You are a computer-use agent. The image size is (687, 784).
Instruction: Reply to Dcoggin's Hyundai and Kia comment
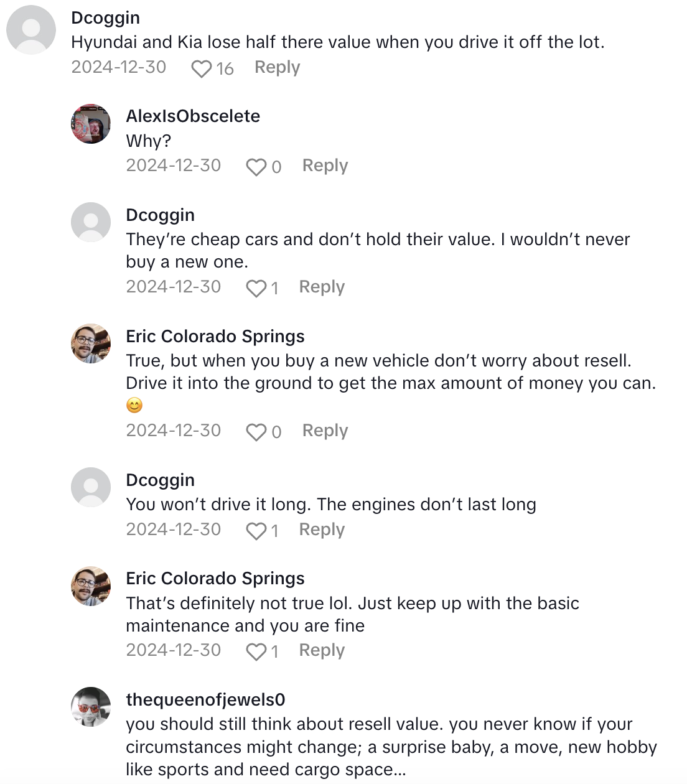(277, 67)
